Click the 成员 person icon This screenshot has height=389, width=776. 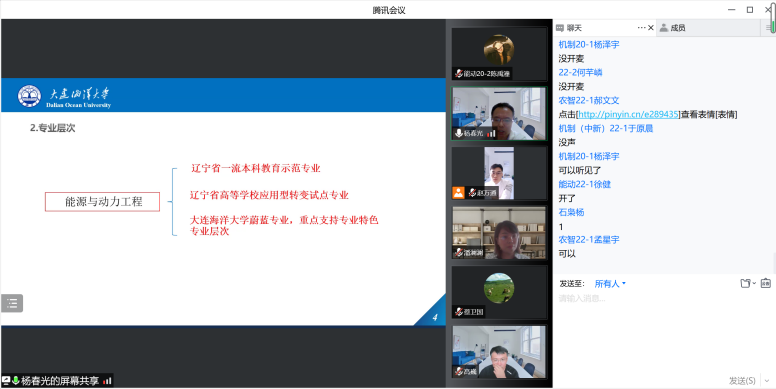click(664, 28)
